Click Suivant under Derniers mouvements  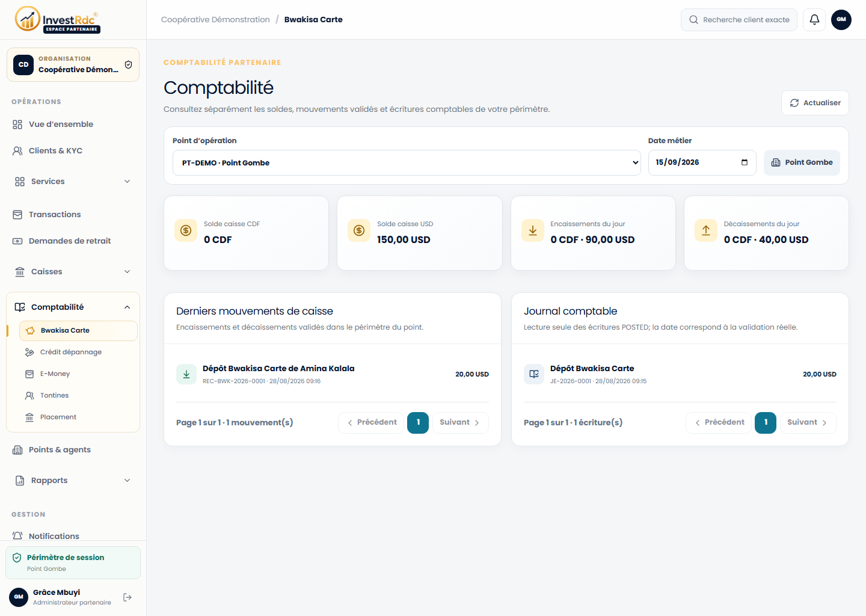click(x=460, y=423)
